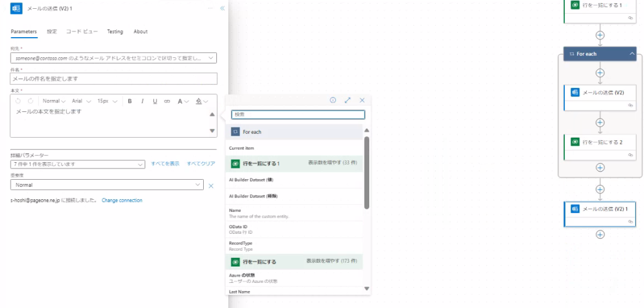This screenshot has height=308, width=644.
Task: Switch to the Testing tab
Action: point(115,31)
